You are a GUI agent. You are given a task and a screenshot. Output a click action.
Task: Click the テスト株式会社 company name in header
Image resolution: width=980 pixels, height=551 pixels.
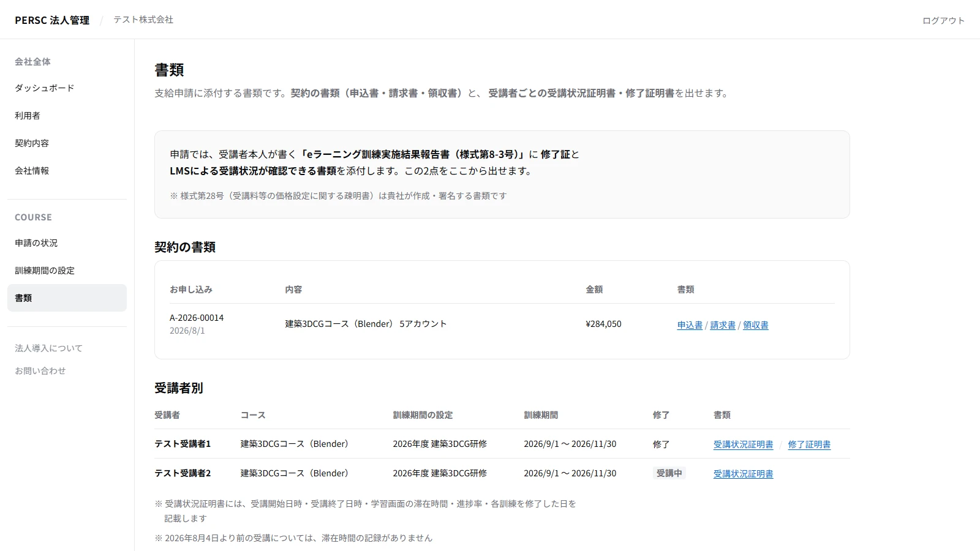click(143, 20)
